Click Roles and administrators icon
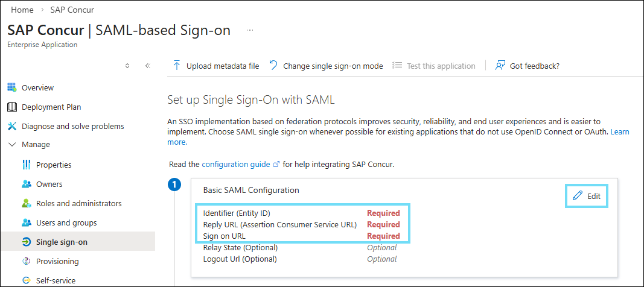644x287 pixels. [27, 203]
